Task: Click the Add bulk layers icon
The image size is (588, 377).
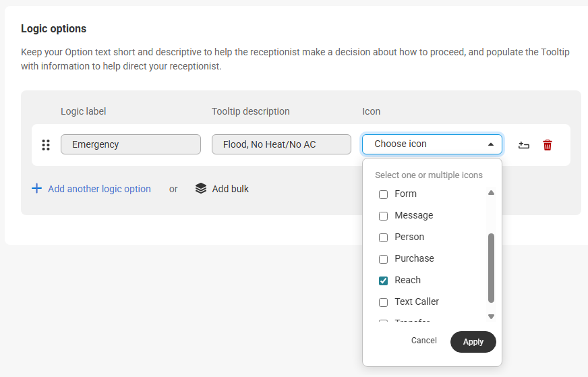Action: [x=201, y=189]
